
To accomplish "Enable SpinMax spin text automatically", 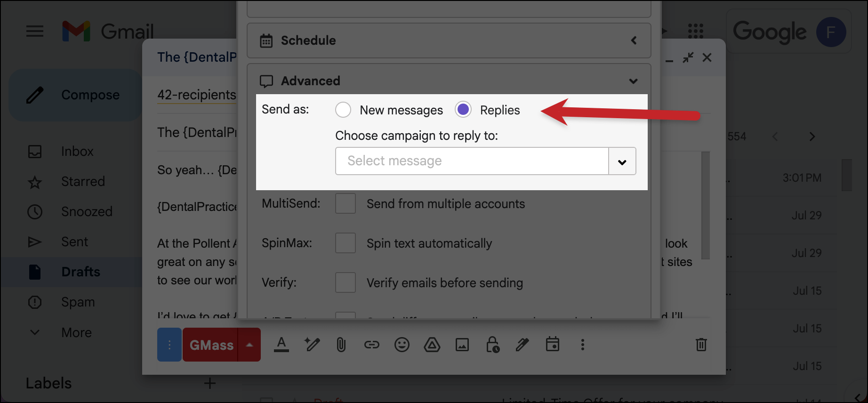I will click(345, 243).
